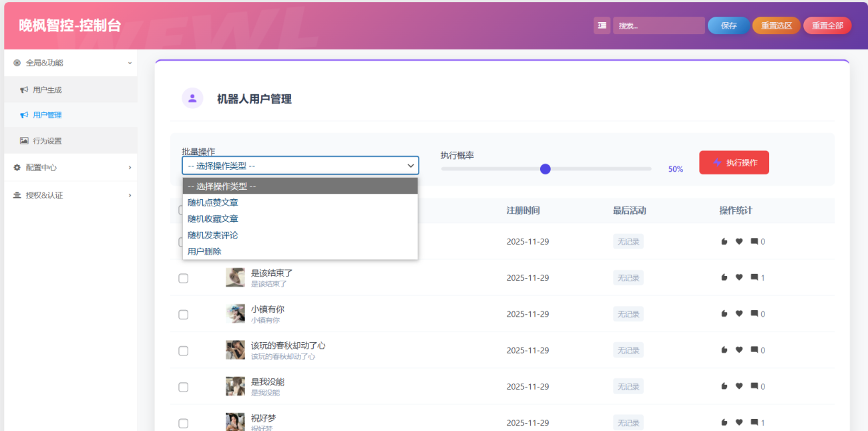
Task: Click the 保存 save button
Action: [x=728, y=25]
